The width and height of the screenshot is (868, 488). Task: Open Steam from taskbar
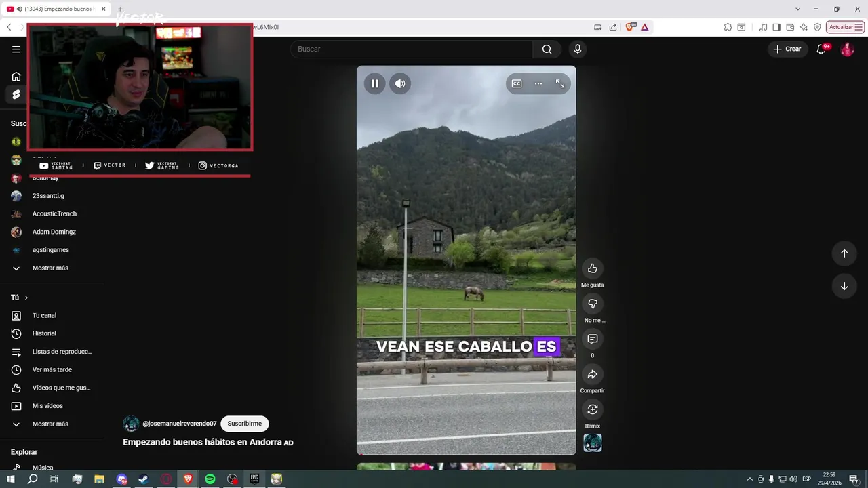coord(144,479)
